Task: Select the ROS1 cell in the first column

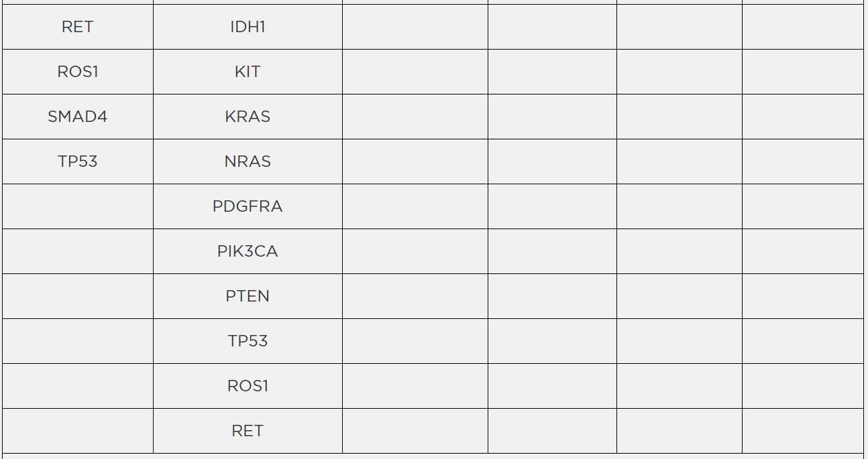Action: coord(77,72)
